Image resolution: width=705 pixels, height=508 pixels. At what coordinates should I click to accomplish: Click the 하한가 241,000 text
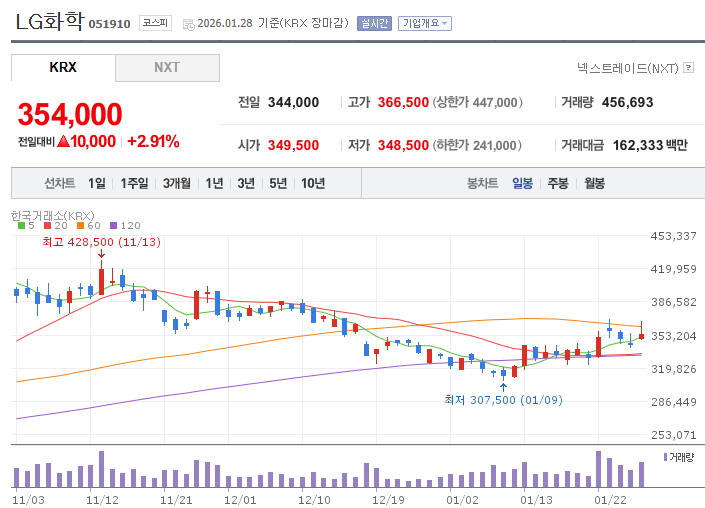tap(477, 145)
